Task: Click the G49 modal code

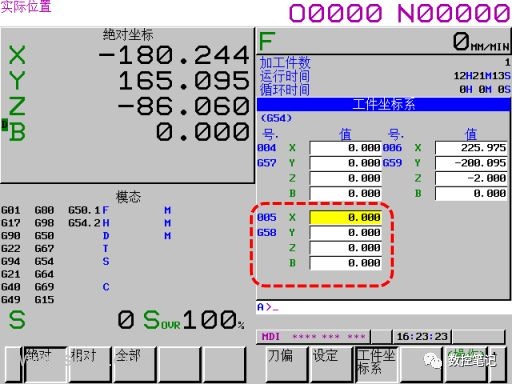Action: [x=11, y=300]
